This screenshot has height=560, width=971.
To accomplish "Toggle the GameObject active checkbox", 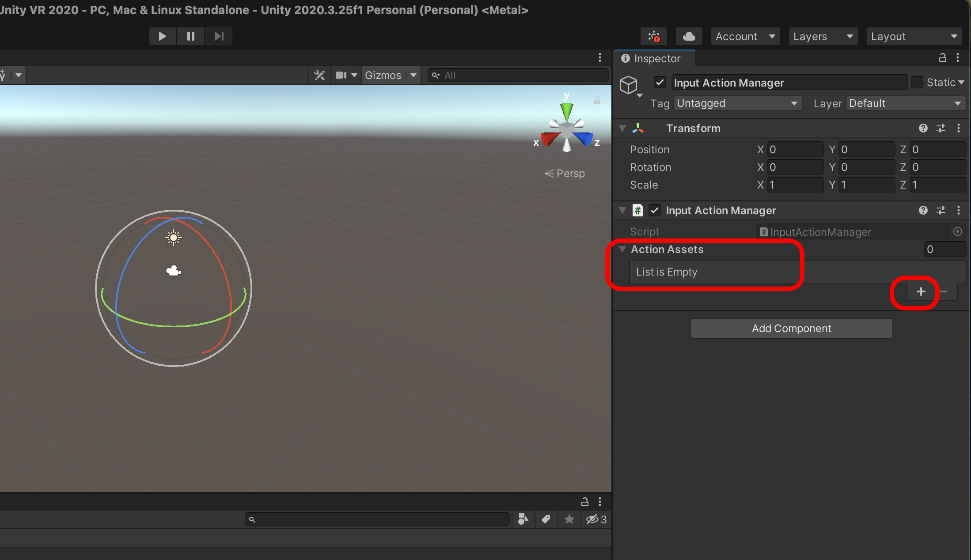I will (x=660, y=83).
